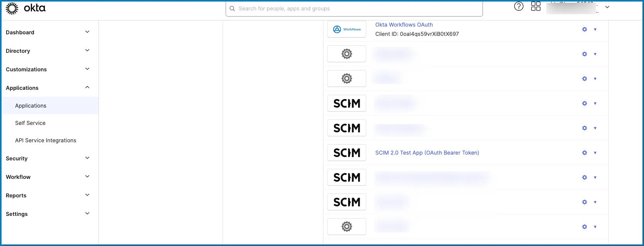Click the Okta logo in header

25,8
